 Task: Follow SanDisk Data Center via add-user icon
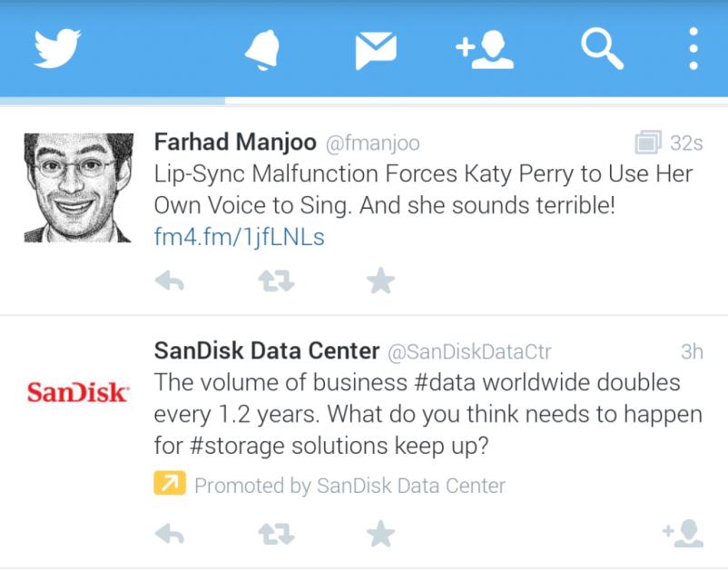(x=683, y=534)
